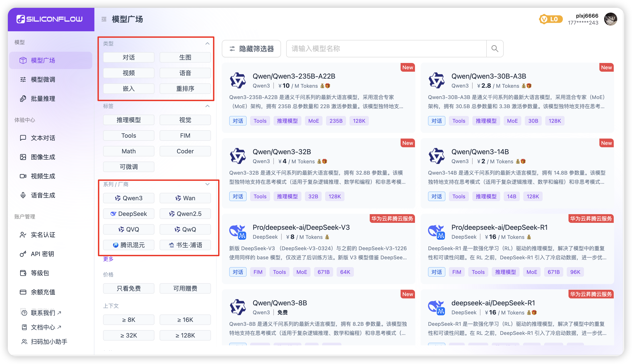Screen dimensions: 632x364
Task: Click the Qwen3-14B model logo
Action: 436,156
